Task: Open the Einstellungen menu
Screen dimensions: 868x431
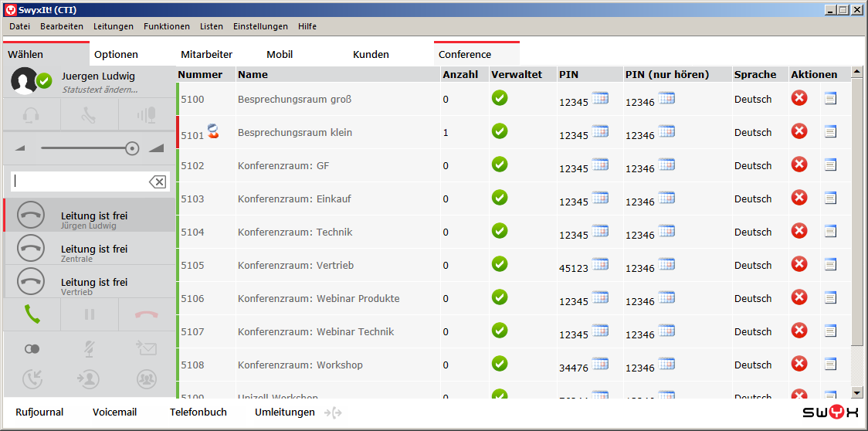Action: click(260, 26)
